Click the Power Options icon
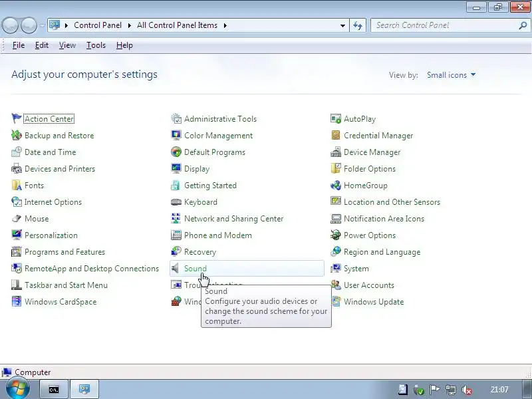 point(336,235)
